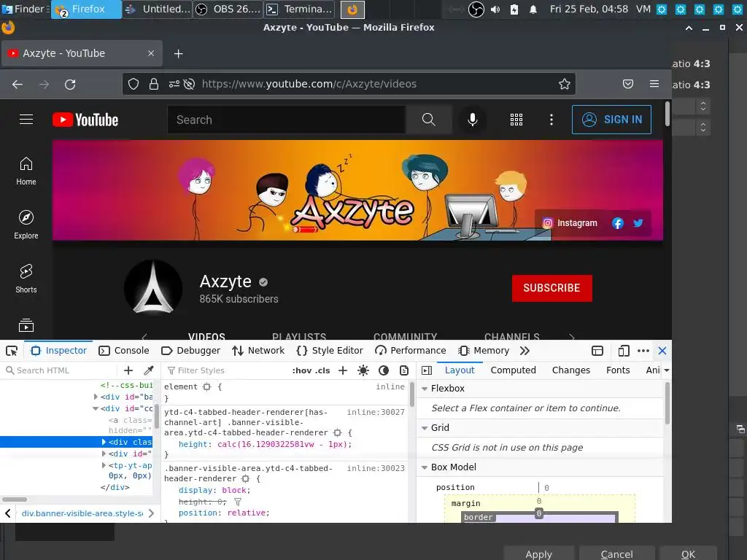
Task: Open Firefox application menu
Action: coord(654,84)
